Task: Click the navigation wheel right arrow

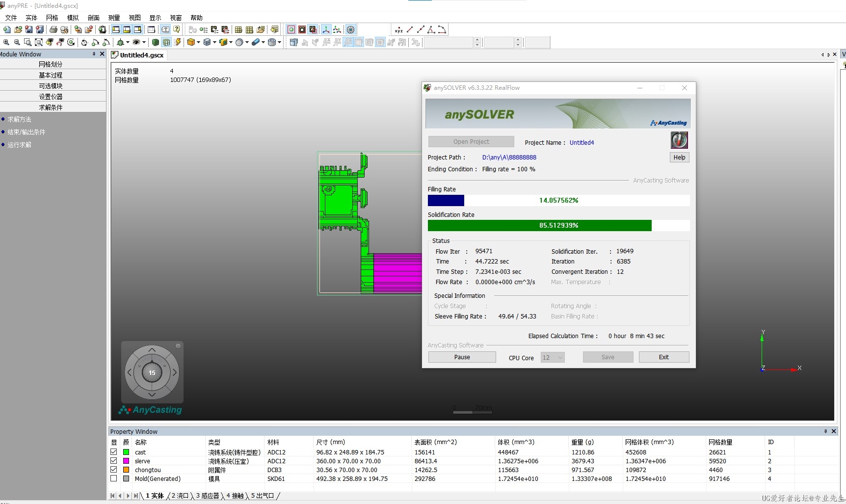Action: tap(175, 372)
